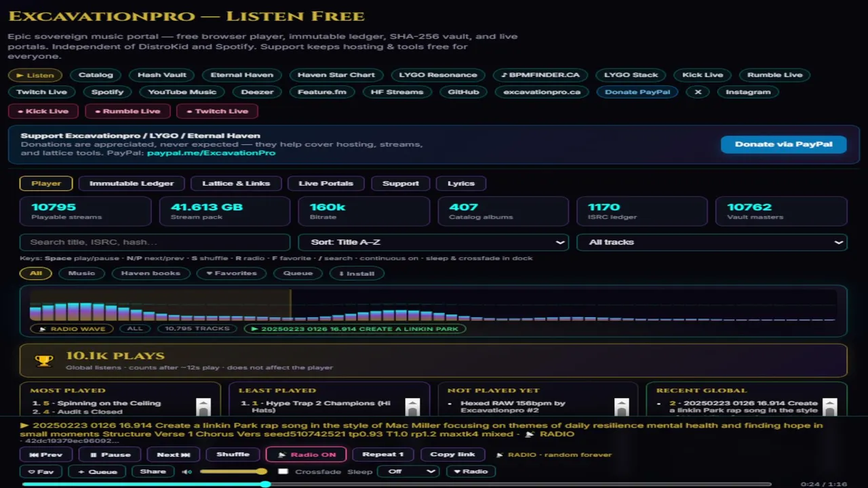Open the GitHub link

464,92
